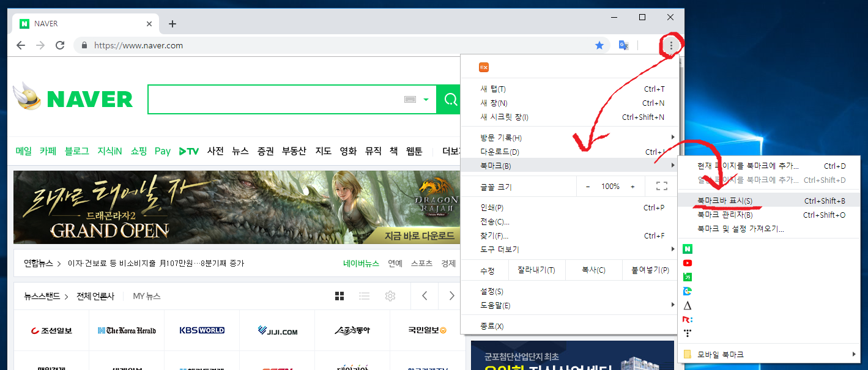This screenshot has height=370, width=868.
Task: Switch to MY 뉴스 tab
Action: (x=147, y=296)
